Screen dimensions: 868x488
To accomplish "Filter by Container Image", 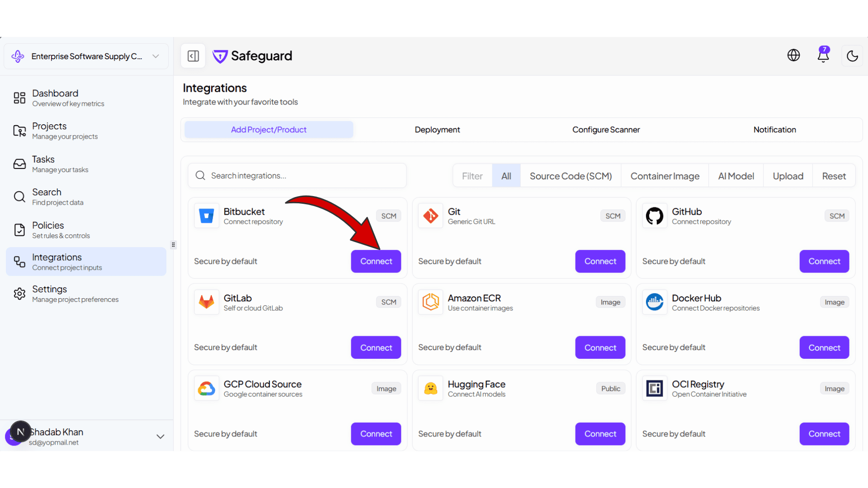I will point(665,176).
